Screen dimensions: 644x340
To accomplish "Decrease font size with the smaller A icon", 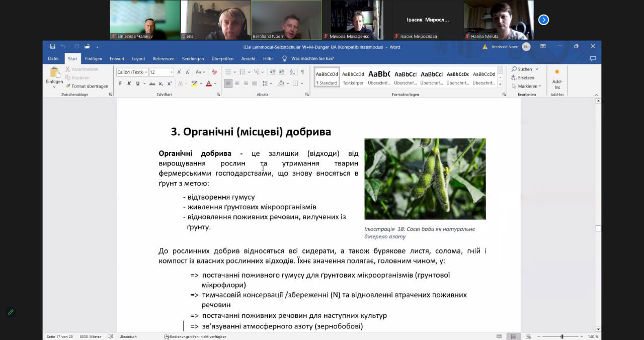I will click(187, 72).
